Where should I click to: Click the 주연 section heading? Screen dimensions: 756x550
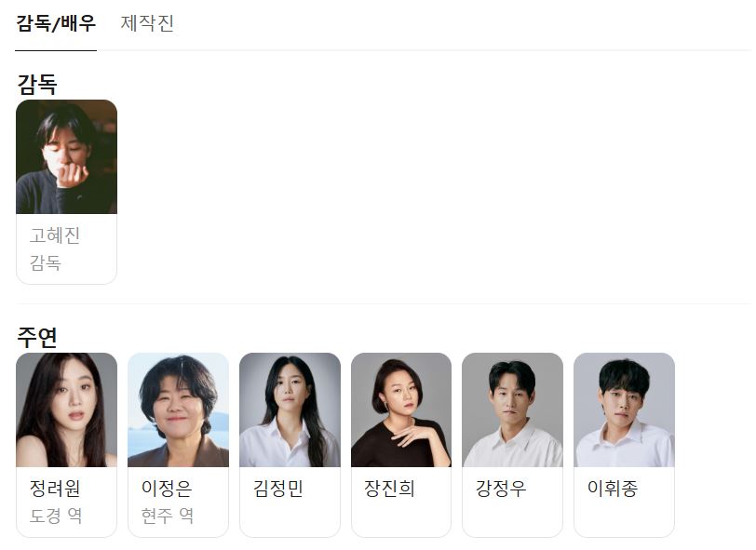[x=37, y=337]
